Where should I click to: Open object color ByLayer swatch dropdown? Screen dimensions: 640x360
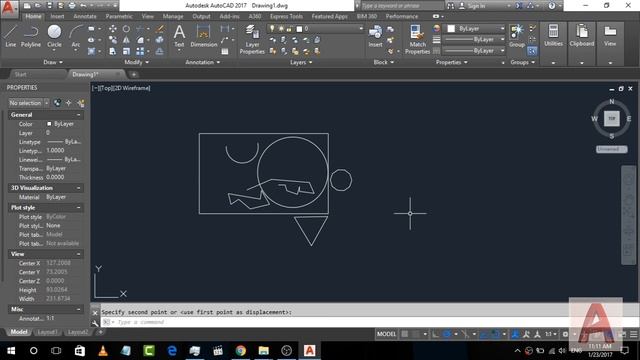click(475, 29)
